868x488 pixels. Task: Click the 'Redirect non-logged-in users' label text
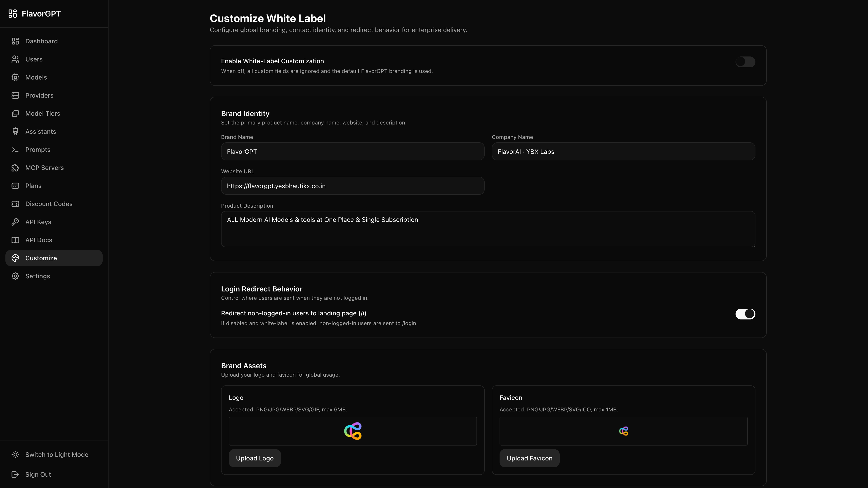coord(293,313)
